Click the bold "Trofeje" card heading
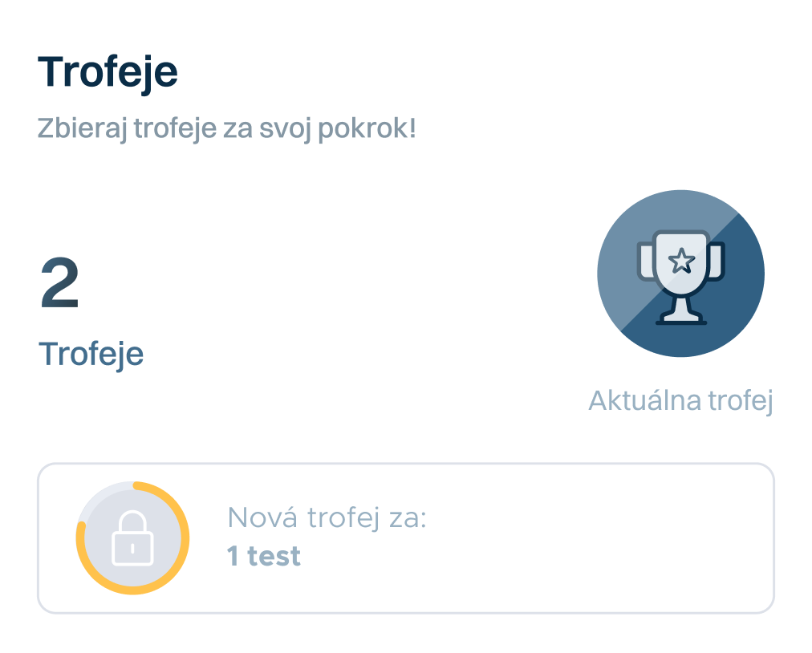 (x=108, y=73)
